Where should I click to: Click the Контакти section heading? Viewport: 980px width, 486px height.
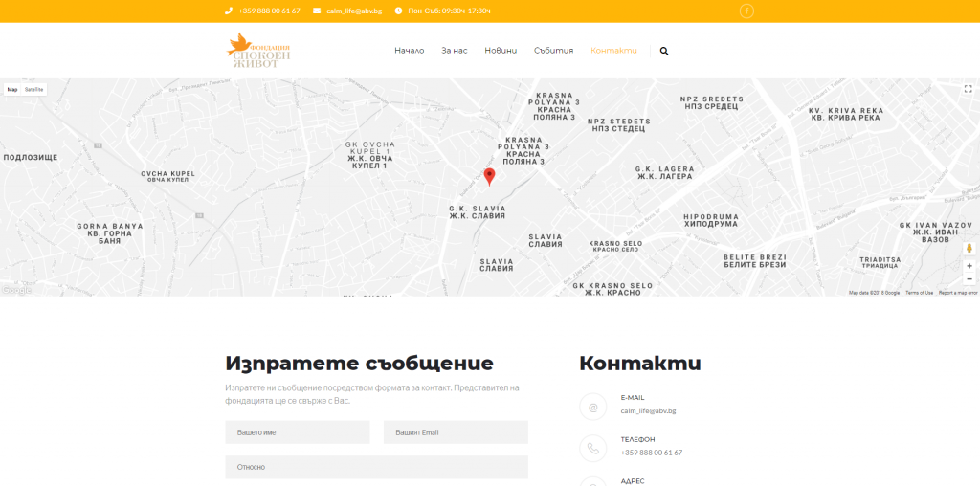coord(640,363)
